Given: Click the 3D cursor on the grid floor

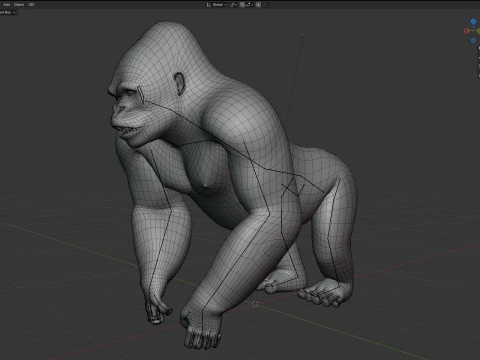Looking at the screenshot, I should (255, 304).
